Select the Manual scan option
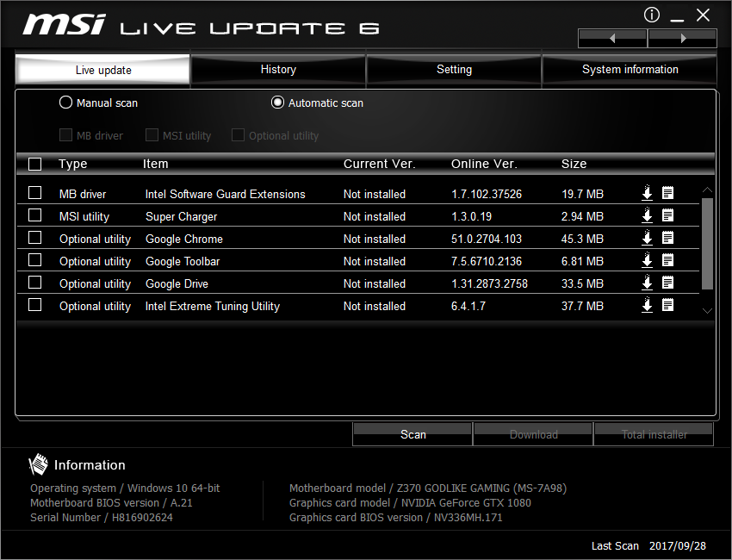Screen dimensions: 732x560 click(x=98, y=103)
